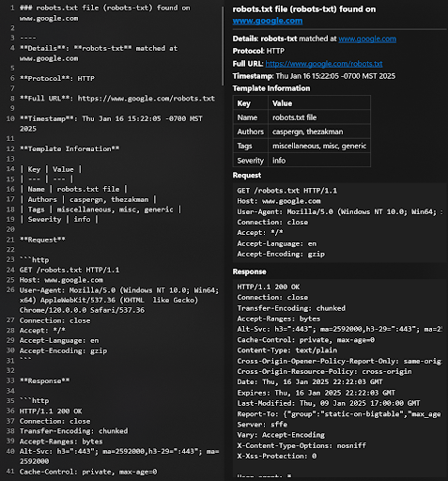The width and height of the screenshot is (448, 481).
Task: Click '| Severity | info |' line in editor
Action: click(x=59, y=219)
